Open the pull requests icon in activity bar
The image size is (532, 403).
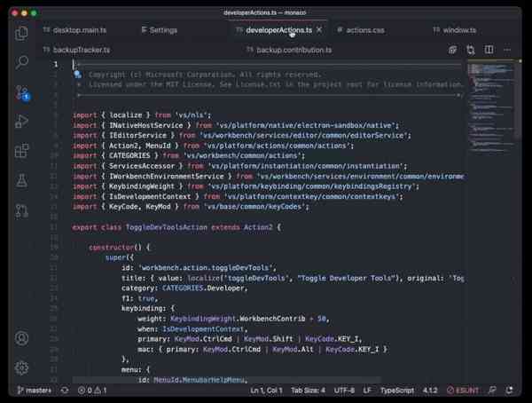point(21,210)
